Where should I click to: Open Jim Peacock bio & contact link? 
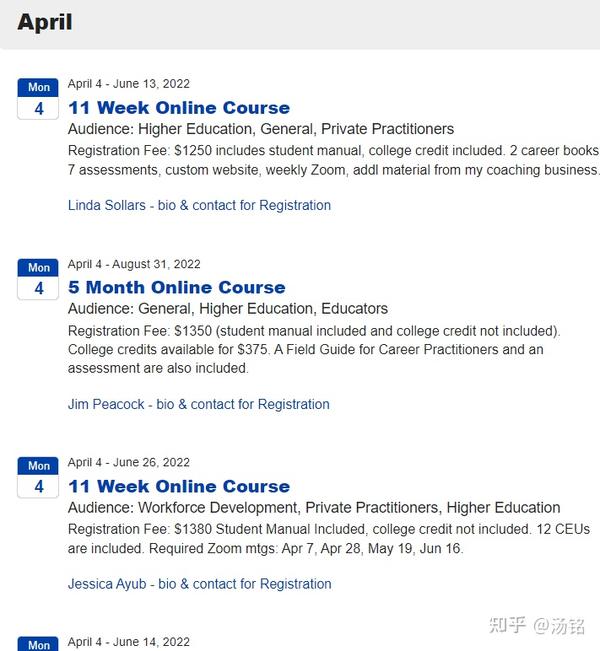pos(198,404)
